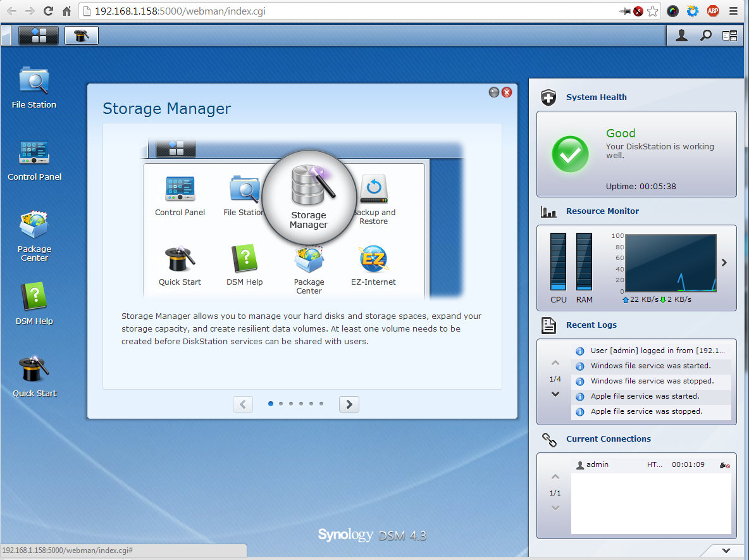Go to next Quick Start slide

pos(349,404)
